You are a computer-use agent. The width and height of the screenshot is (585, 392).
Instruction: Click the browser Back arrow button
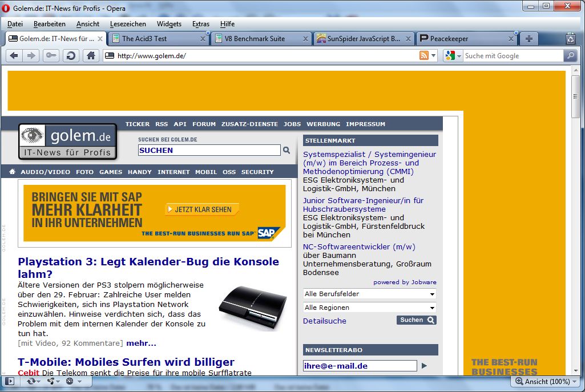(14, 55)
